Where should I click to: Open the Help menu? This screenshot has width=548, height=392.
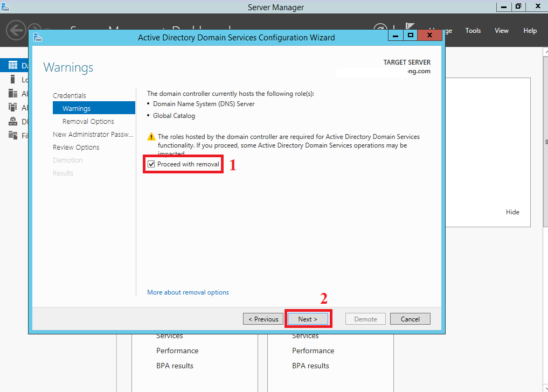(x=530, y=31)
